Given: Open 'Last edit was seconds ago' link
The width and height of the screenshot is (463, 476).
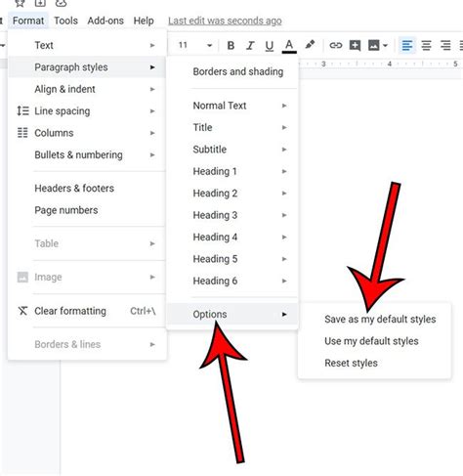Looking at the screenshot, I should pyautogui.click(x=225, y=21).
